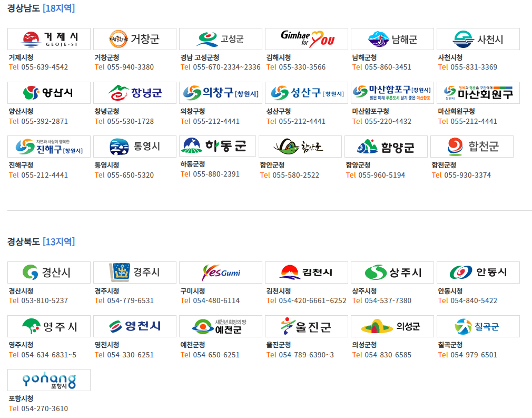Open the 칠곡군 logo banner
Screen dimensions: 532x418
pos(478,326)
